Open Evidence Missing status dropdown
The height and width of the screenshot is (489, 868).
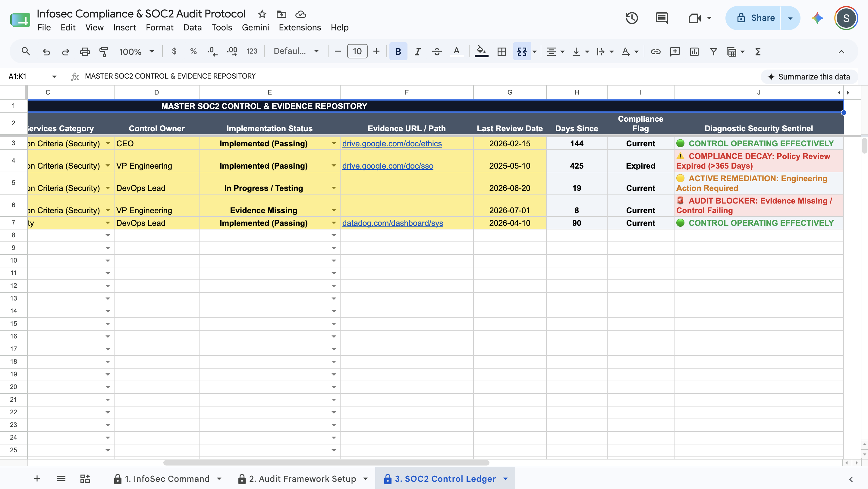tap(334, 210)
